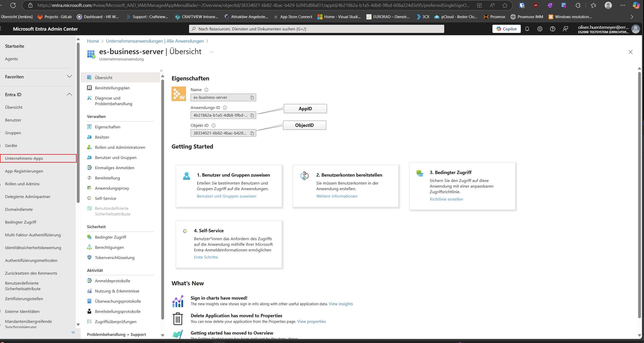Click Richtlinie erstellen link
644x343 pixels.
(x=446, y=199)
